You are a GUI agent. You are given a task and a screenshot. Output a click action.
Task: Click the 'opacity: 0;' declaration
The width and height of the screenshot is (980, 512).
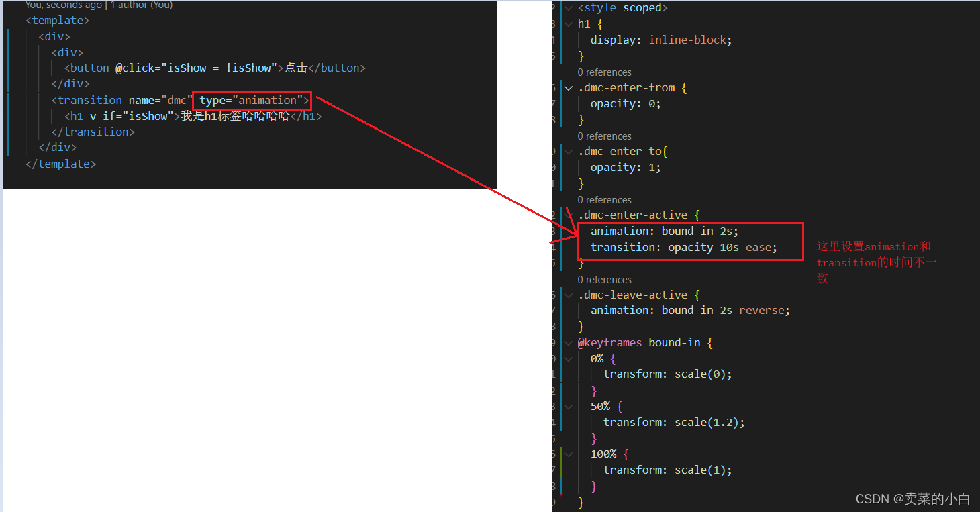coord(626,104)
